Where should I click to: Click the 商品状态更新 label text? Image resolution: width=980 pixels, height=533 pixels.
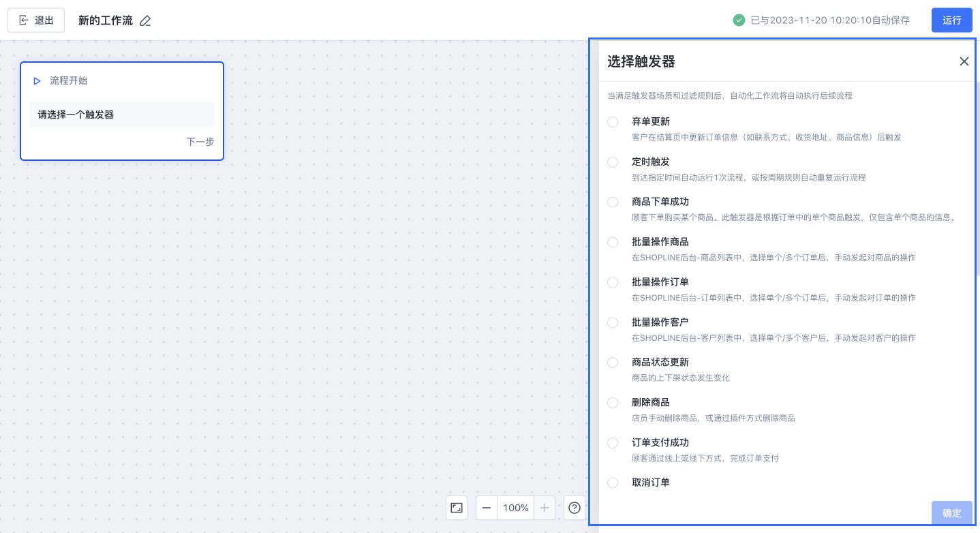click(660, 362)
